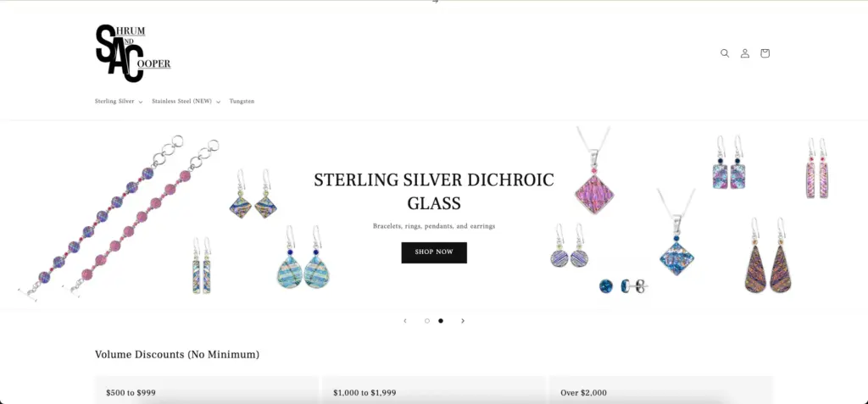The height and width of the screenshot is (404, 868).
Task: Open the search magnifier icon
Action: (x=725, y=53)
